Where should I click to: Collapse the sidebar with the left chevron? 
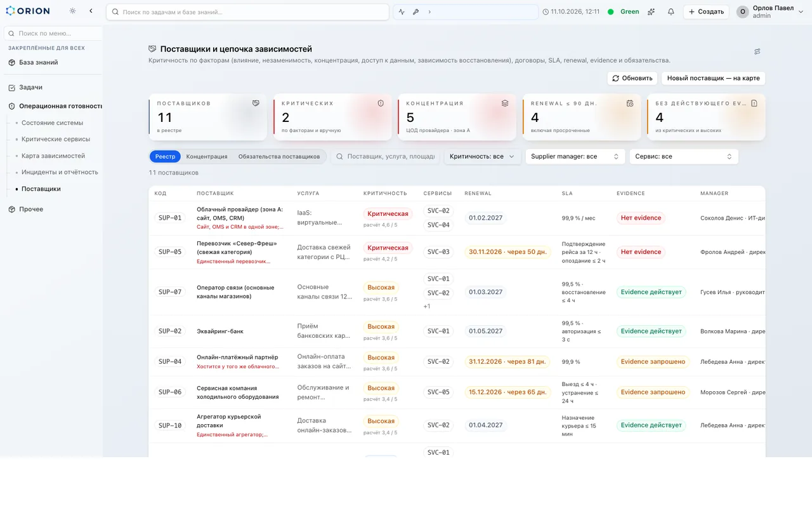[x=91, y=11]
